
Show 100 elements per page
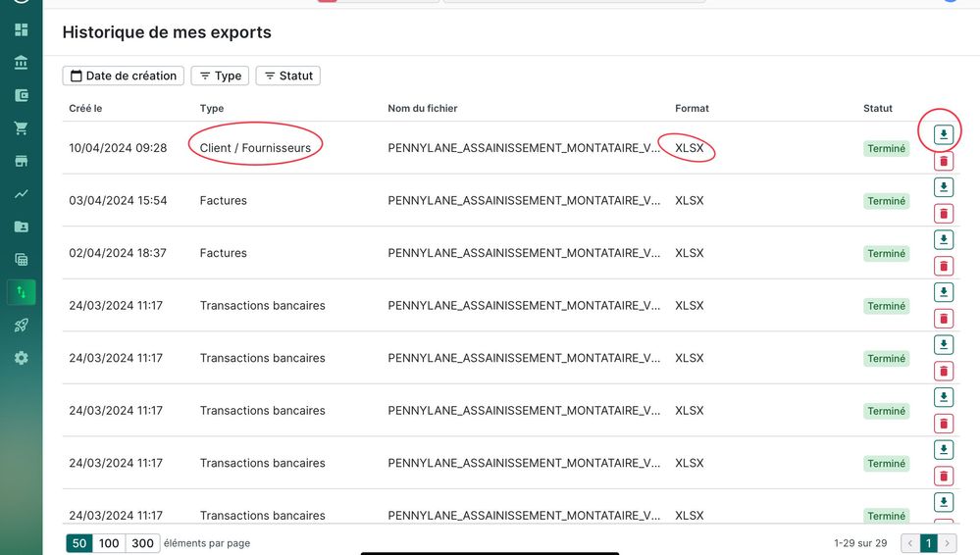[109, 543]
